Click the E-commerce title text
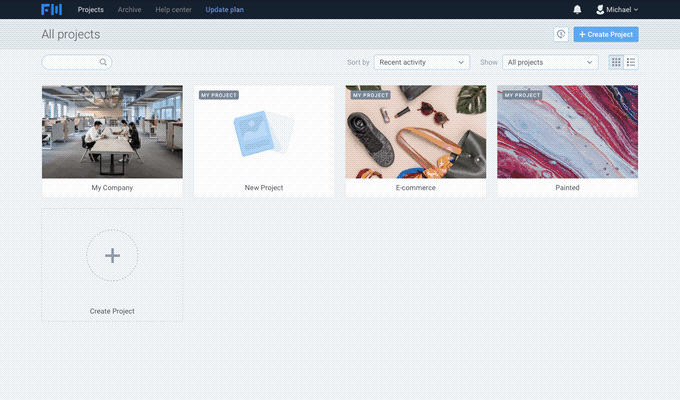Screen dimensions: 680x400 point(416,188)
